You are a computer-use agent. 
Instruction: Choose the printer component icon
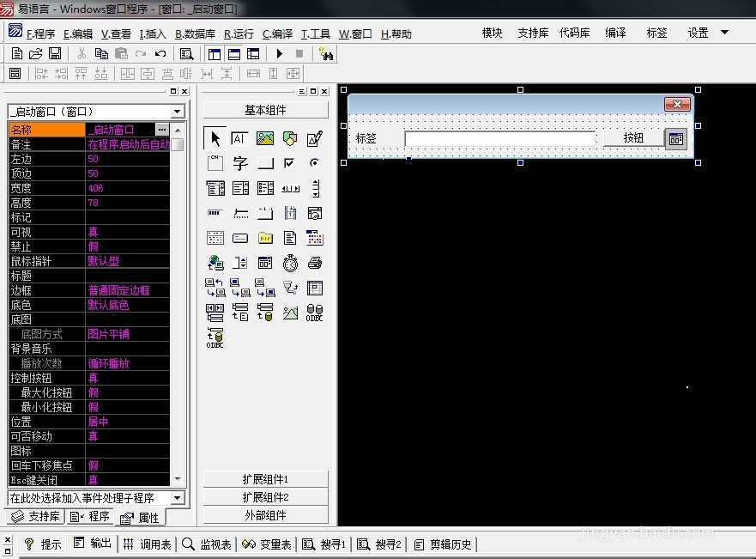(x=315, y=263)
